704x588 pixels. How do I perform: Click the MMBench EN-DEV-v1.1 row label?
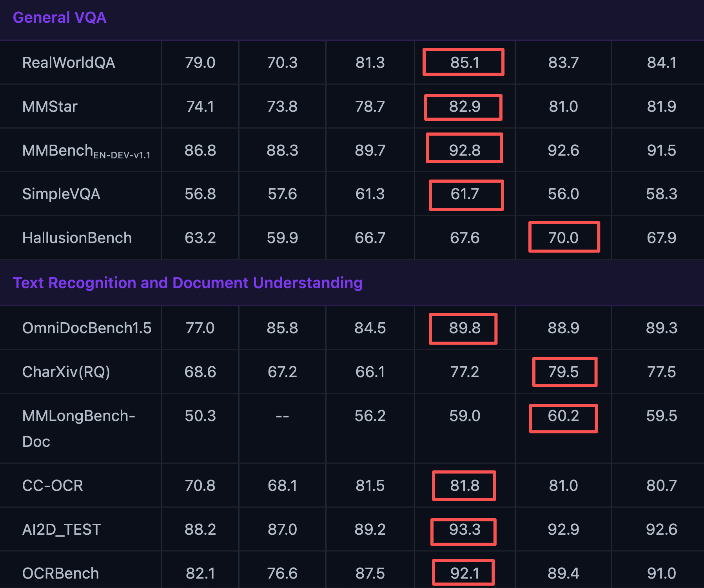[86, 151]
